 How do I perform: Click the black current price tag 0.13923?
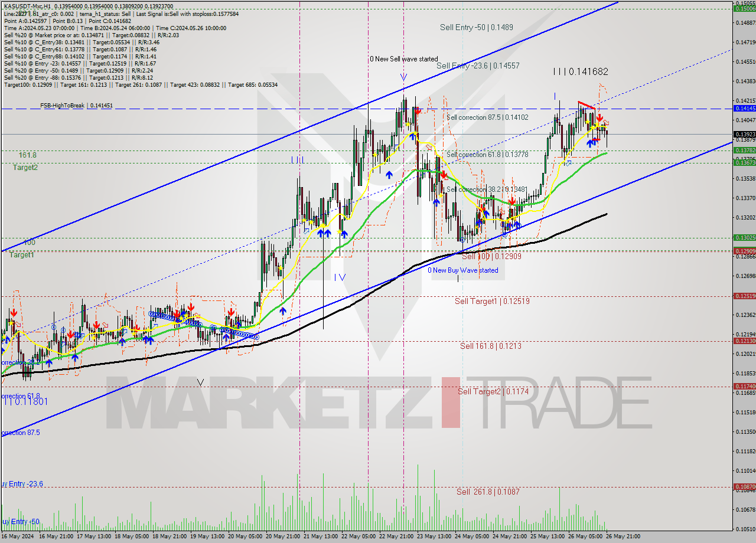click(x=744, y=134)
